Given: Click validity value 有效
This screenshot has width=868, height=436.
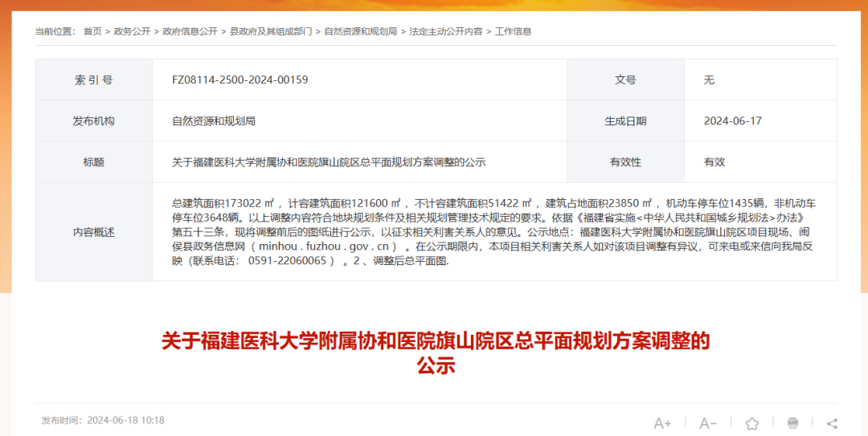Looking at the screenshot, I should 714,162.
